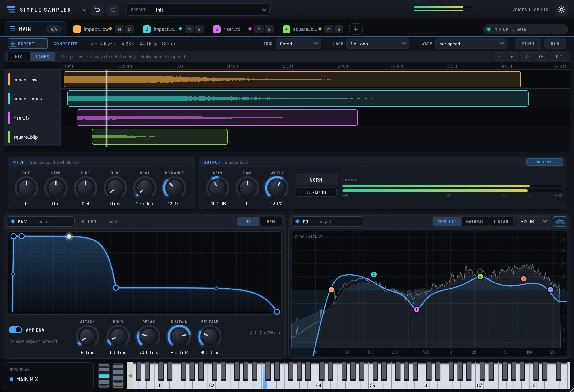Click the square_blip clip in lanes
Image resolution: width=574 pixels, height=392 pixels.
click(160, 136)
